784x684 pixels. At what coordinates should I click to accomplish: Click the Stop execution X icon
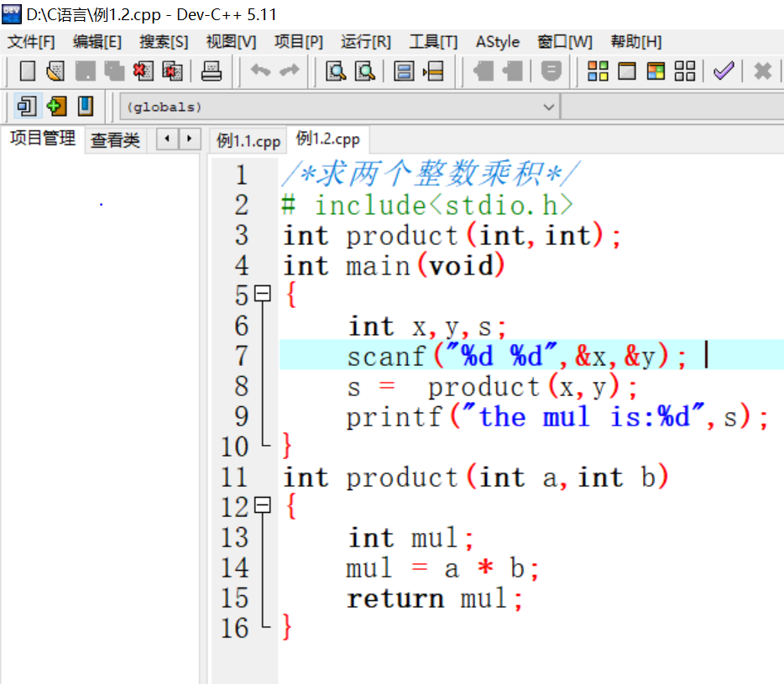[x=762, y=71]
